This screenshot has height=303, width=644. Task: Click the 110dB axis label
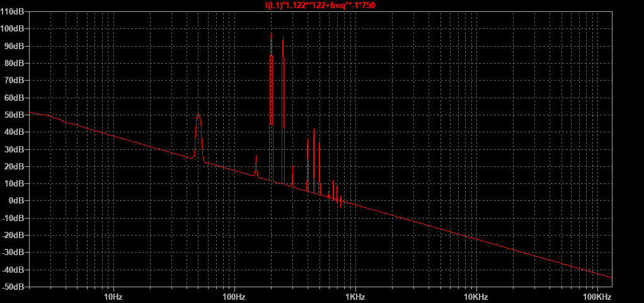(13, 11)
